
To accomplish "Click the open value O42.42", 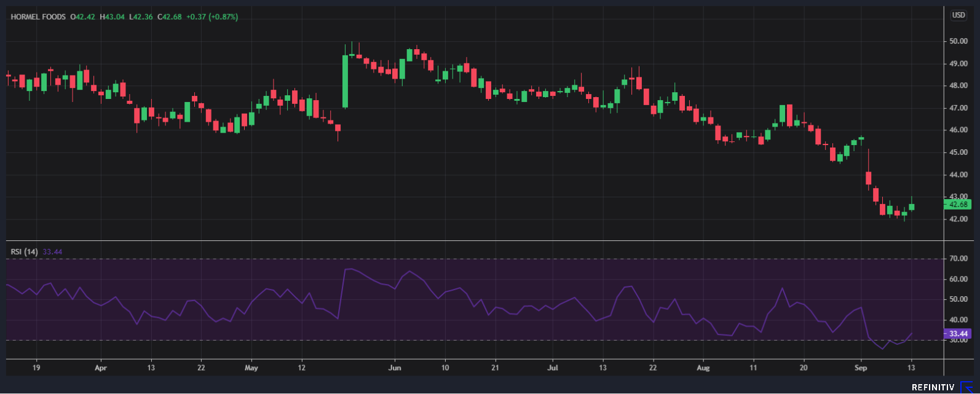I will [x=83, y=17].
